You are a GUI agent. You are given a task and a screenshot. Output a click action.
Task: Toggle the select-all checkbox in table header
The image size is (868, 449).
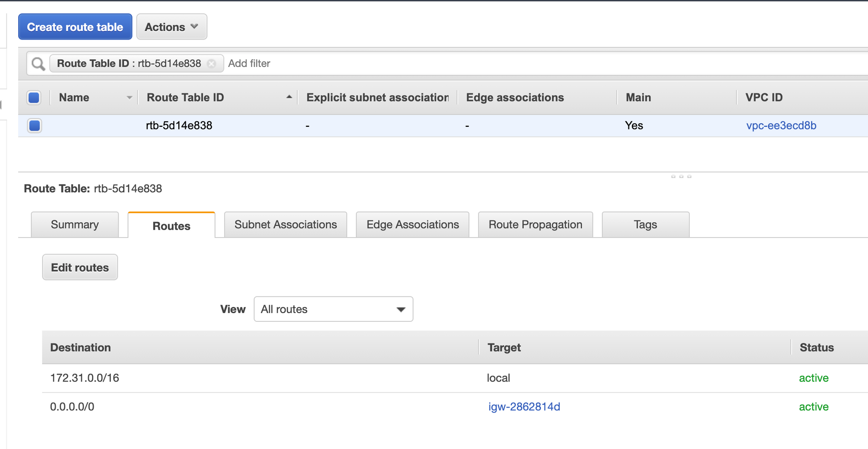(34, 98)
